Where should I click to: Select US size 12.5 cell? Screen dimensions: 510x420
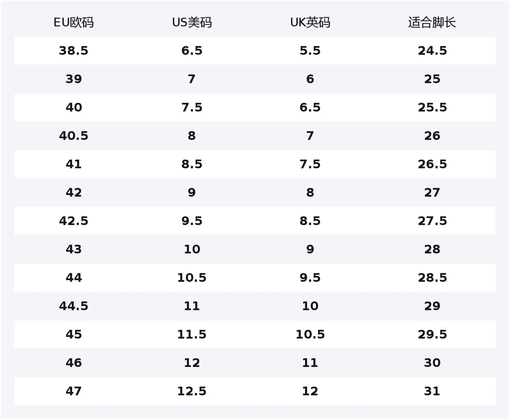[192, 391]
